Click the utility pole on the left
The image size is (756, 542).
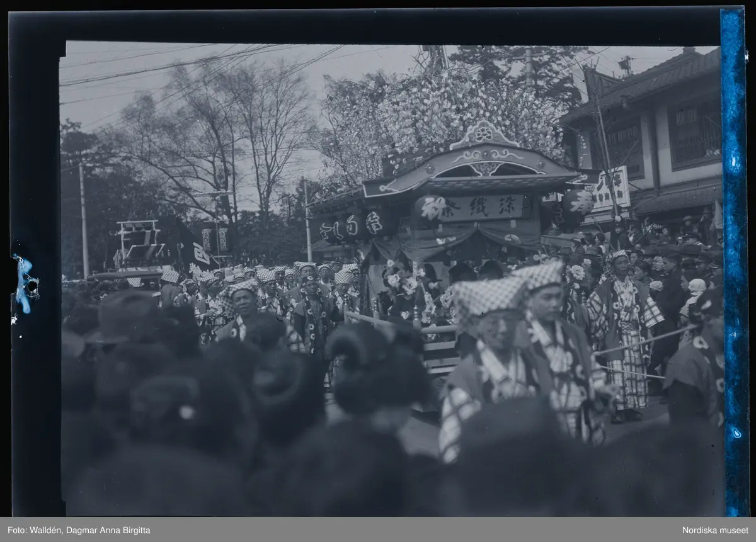tap(84, 220)
